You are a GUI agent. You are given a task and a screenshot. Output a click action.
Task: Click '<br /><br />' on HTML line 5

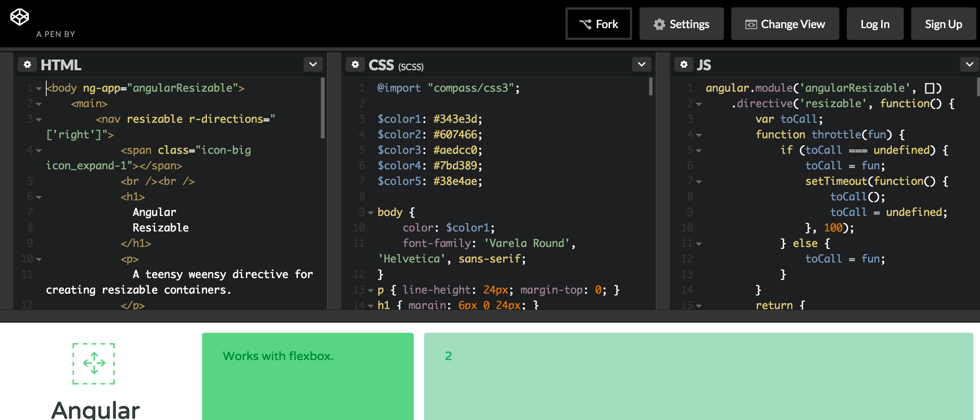158,182
